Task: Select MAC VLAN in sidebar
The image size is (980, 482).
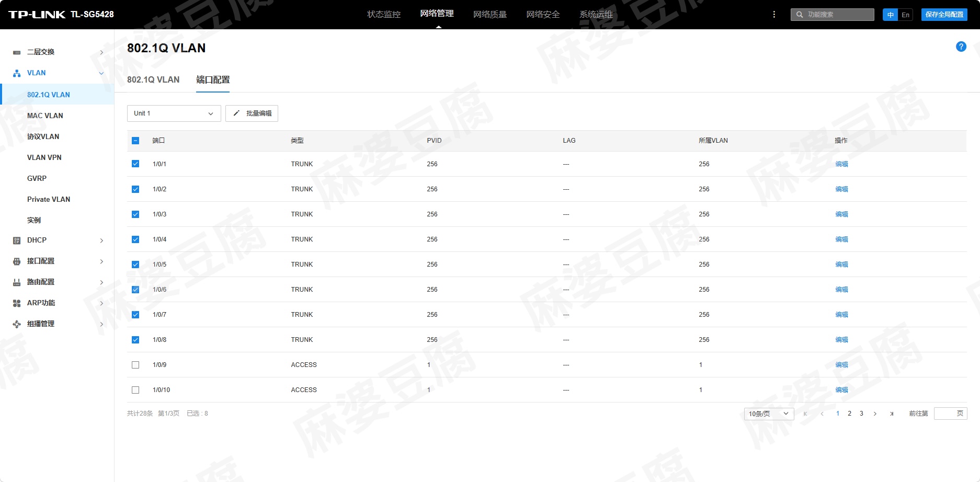Action: click(45, 116)
